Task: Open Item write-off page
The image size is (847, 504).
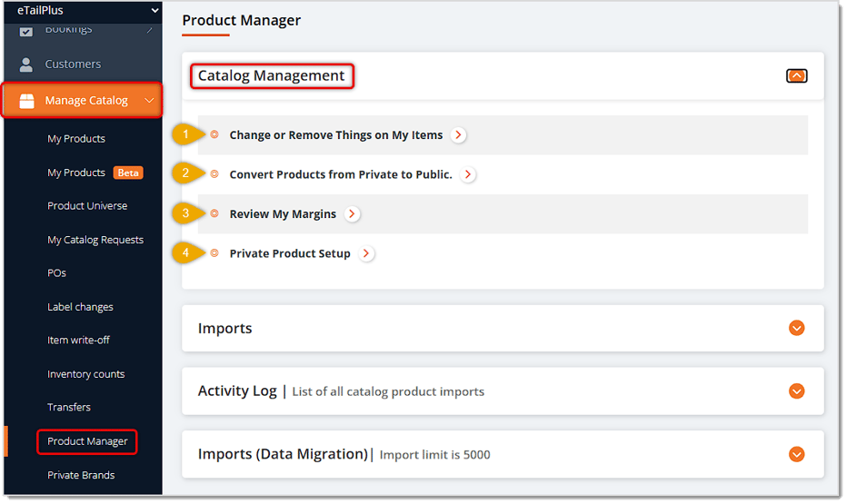Action: 78,341
